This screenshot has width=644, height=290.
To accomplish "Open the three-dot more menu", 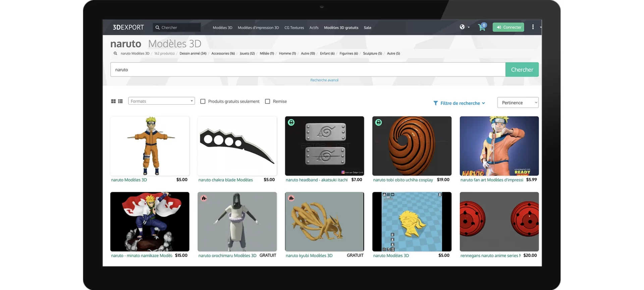I will pyautogui.click(x=533, y=27).
